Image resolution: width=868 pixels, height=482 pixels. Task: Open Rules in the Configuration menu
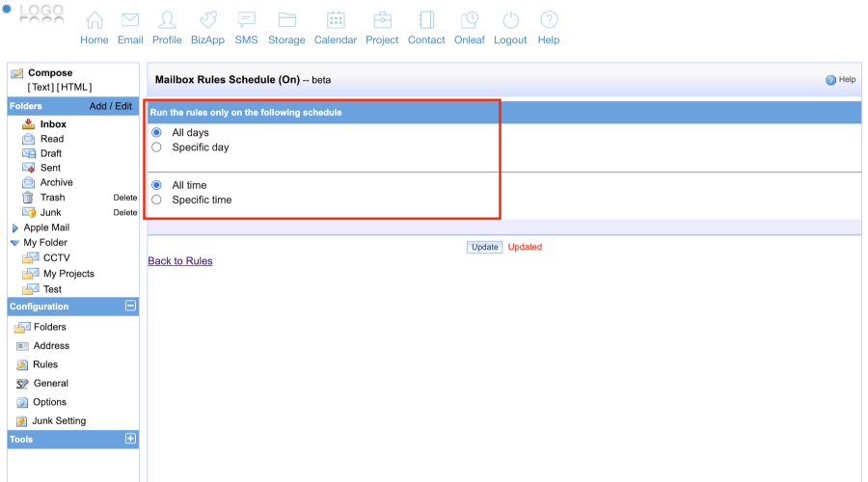point(44,364)
